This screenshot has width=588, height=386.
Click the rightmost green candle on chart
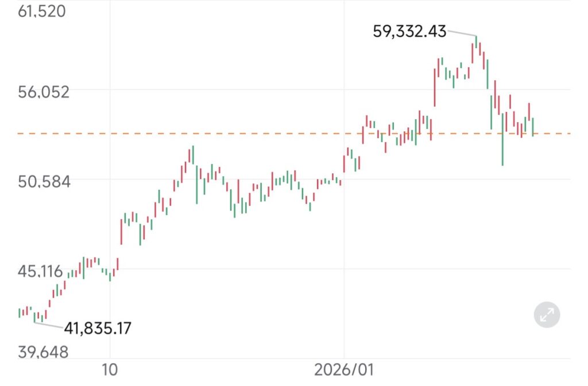tap(533, 126)
